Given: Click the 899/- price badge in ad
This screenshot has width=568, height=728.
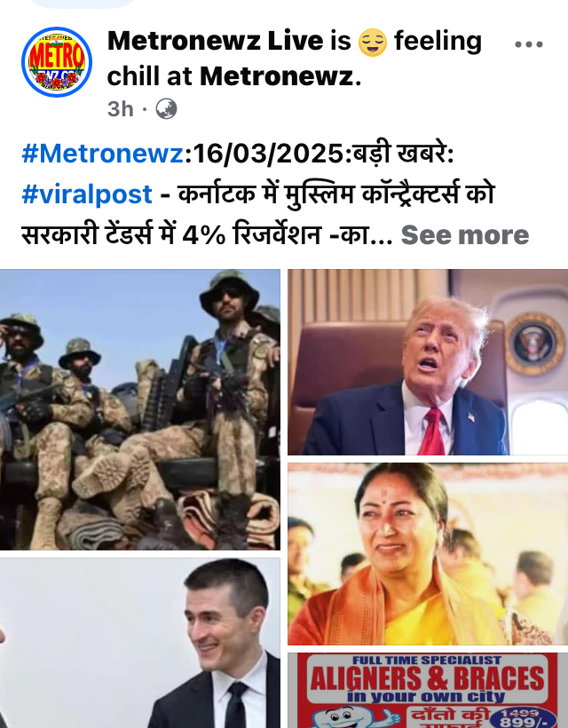Looking at the screenshot, I should (x=523, y=717).
